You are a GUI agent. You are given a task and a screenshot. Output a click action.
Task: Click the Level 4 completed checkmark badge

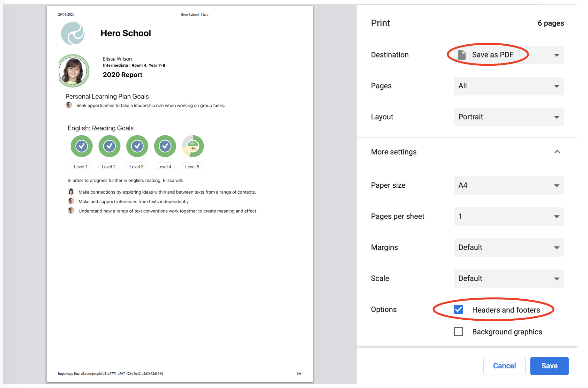pyautogui.click(x=165, y=146)
